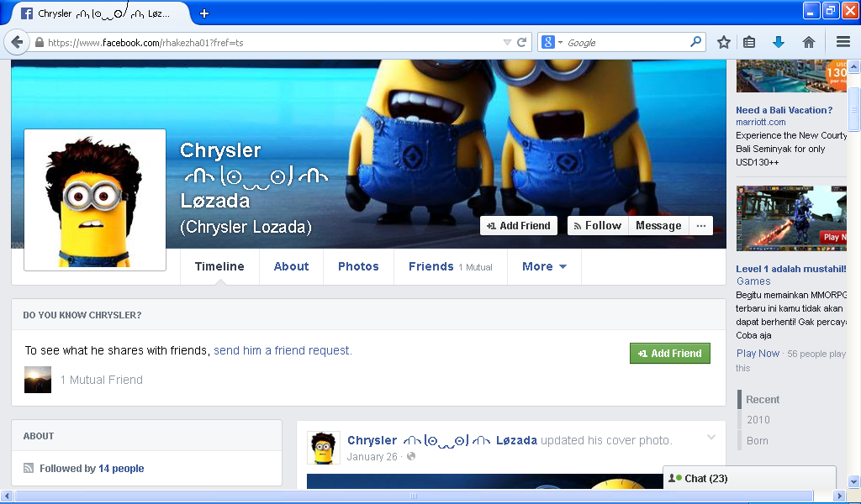861x504 pixels.
Task: Switch to the Photos profile tab
Action: (x=358, y=266)
